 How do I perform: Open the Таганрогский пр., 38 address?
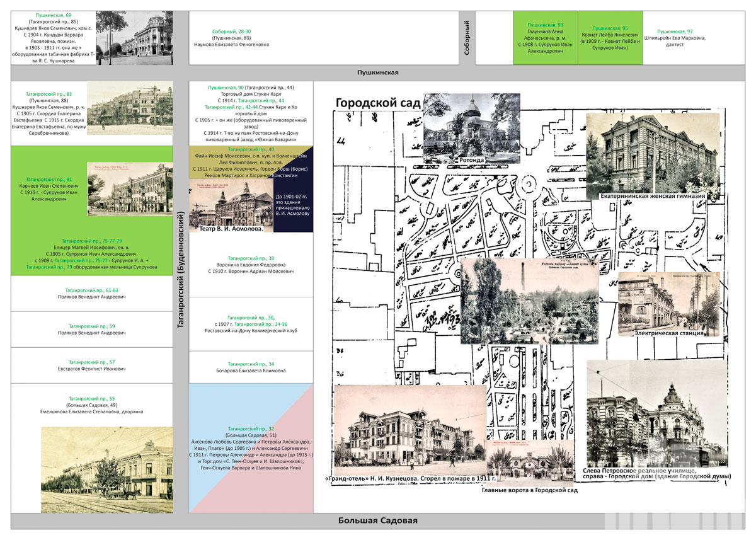click(x=251, y=258)
